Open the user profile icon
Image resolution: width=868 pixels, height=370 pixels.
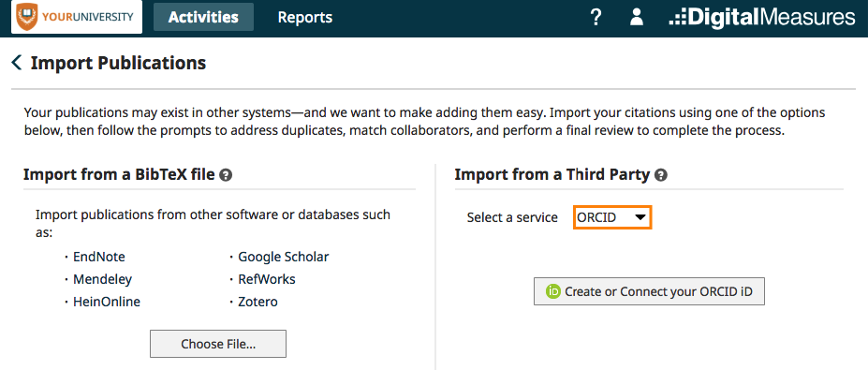637,17
